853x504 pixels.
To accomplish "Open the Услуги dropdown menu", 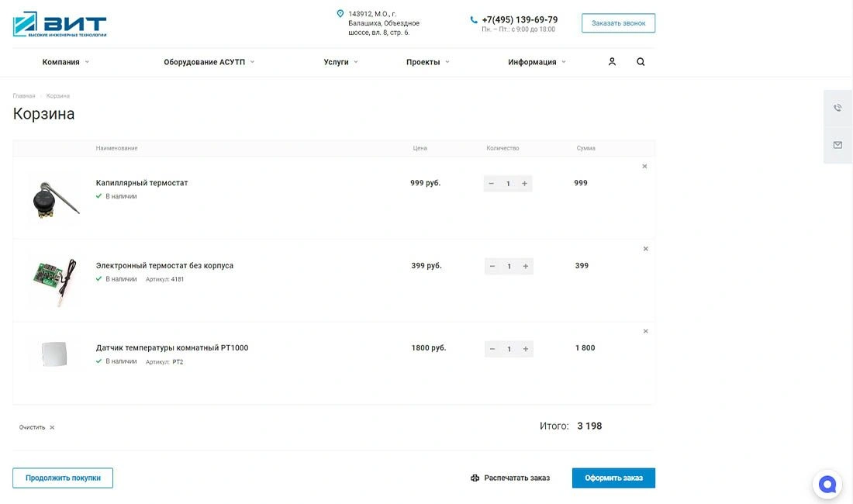I will coord(340,62).
